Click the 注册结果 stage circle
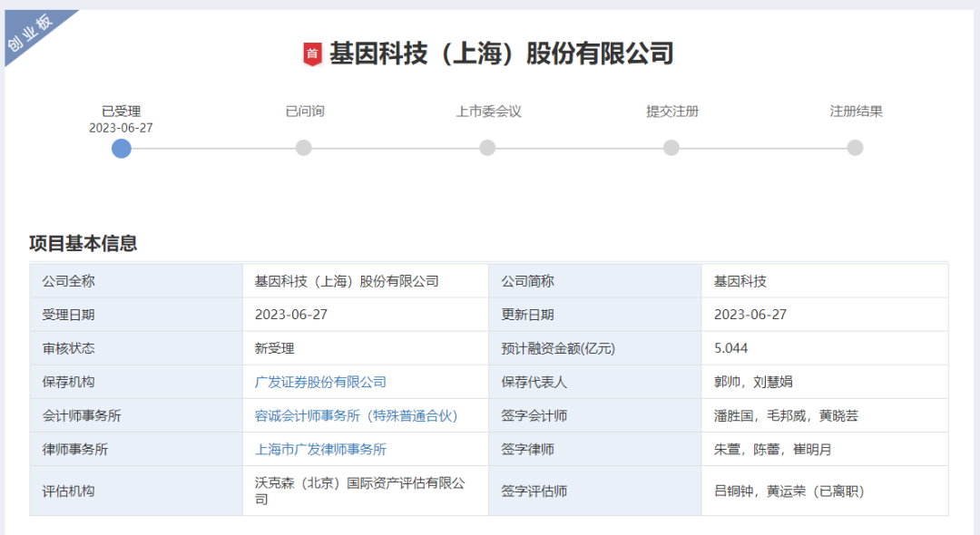This screenshot has height=535, width=980. pos(855,148)
